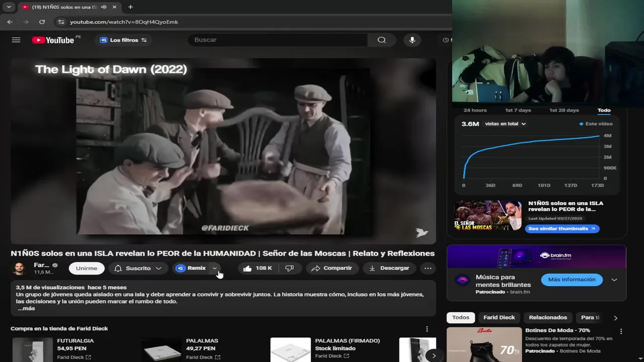Viewport: 644px width, 362px height.
Task: Expand the brain.fm ad chevron
Action: pyautogui.click(x=614, y=280)
